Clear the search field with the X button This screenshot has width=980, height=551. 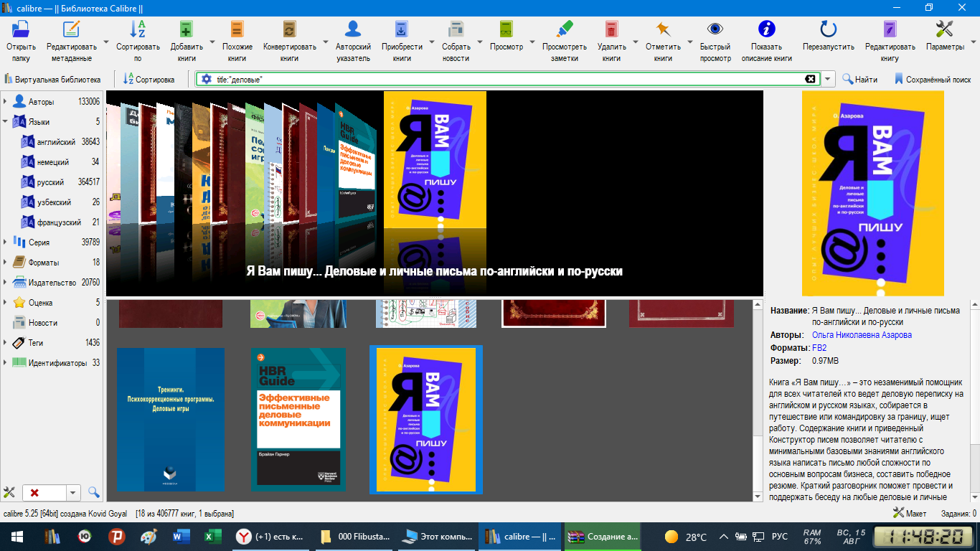810,79
